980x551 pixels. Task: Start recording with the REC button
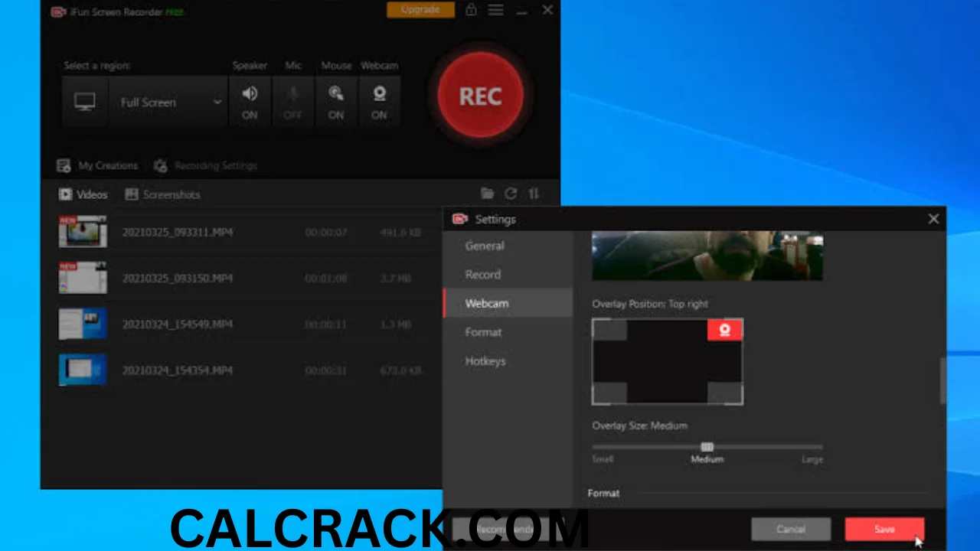pyautogui.click(x=480, y=96)
